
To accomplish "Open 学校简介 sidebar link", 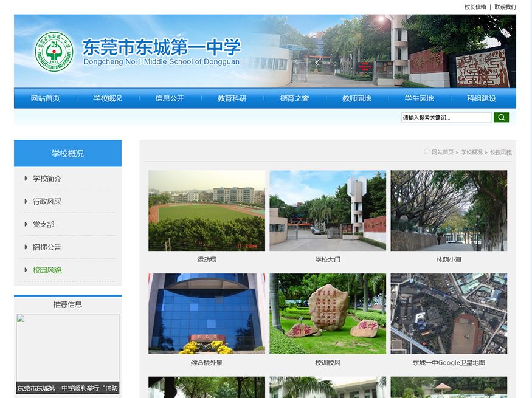I will (x=47, y=179).
